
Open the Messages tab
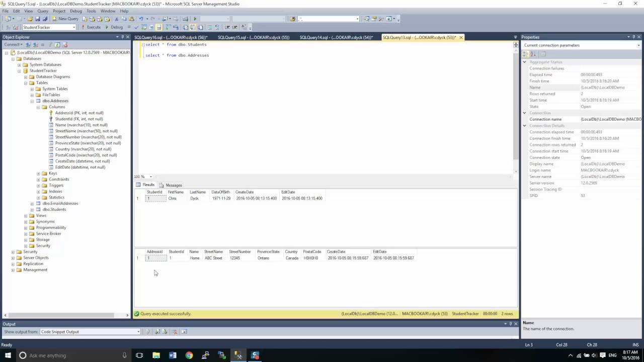tap(171, 185)
